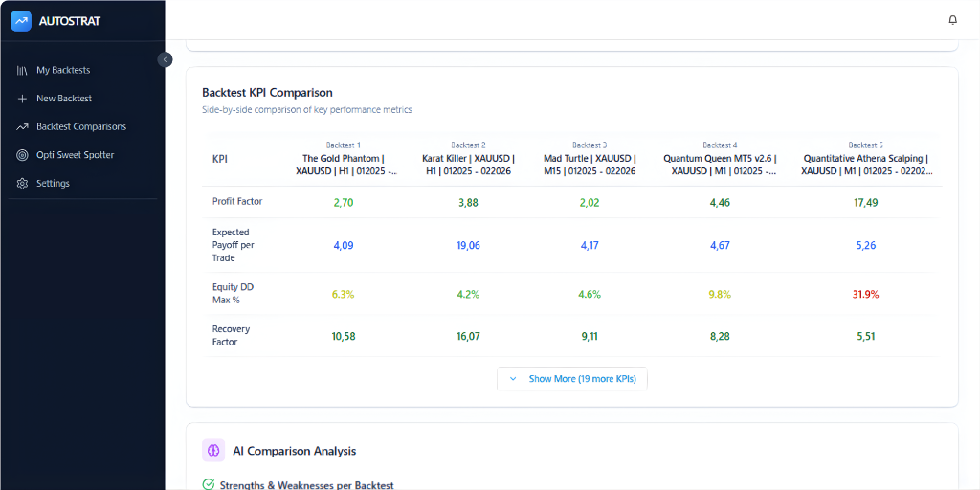
Task: Click Recovery Factor value 9,11
Action: pyautogui.click(x=590, y=336)
